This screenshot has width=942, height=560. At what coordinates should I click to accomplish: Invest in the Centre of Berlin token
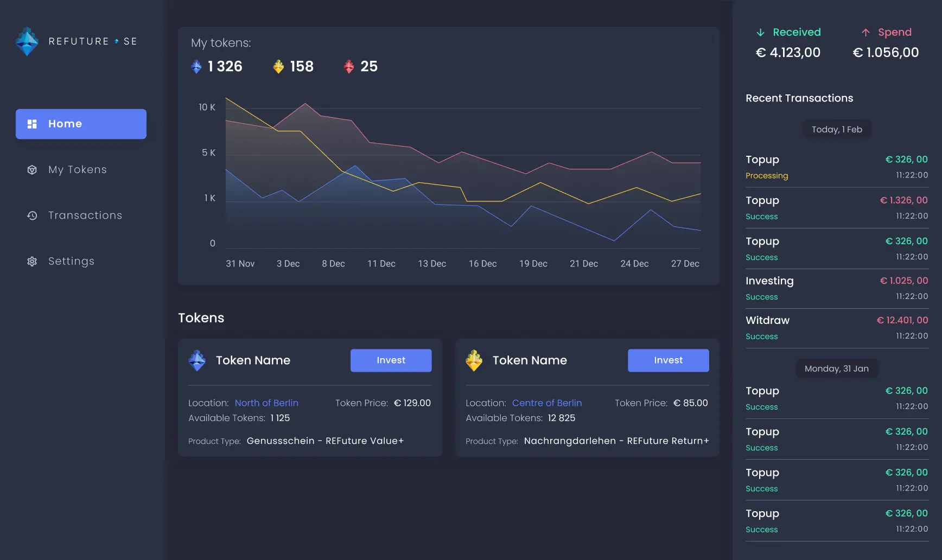(668, 360)
